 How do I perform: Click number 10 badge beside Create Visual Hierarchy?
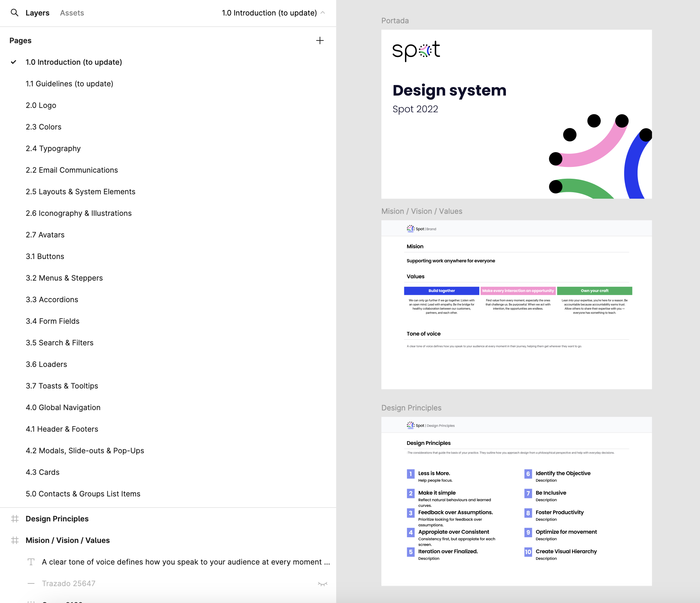[x=528, y=552]
